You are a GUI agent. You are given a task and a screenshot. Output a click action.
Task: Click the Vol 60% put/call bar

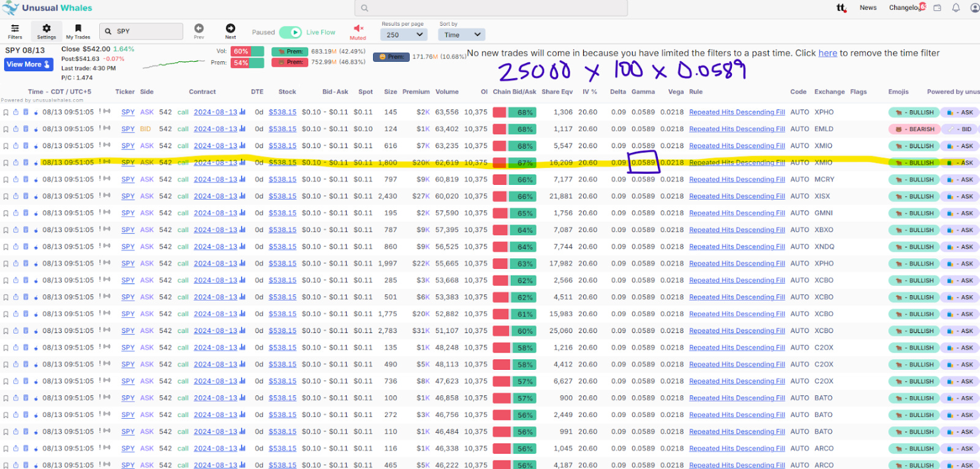[247, 51]
